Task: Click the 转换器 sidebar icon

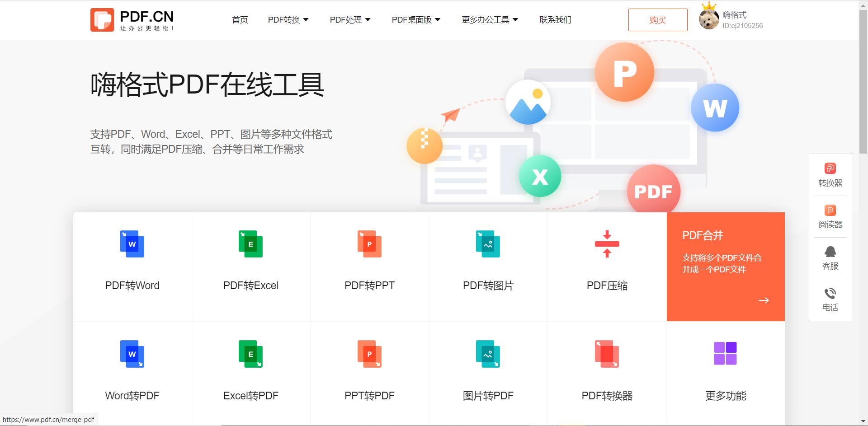Action: click(830, 169)
